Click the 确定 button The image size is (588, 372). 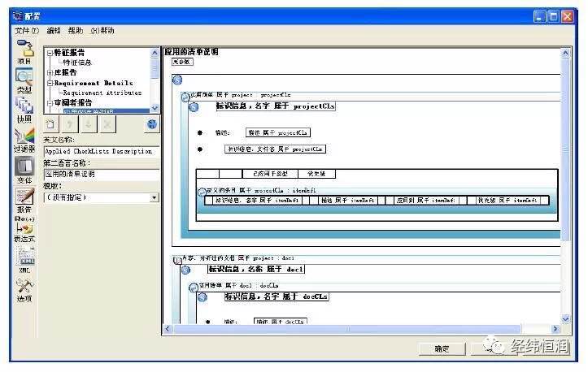coord(442,348)
